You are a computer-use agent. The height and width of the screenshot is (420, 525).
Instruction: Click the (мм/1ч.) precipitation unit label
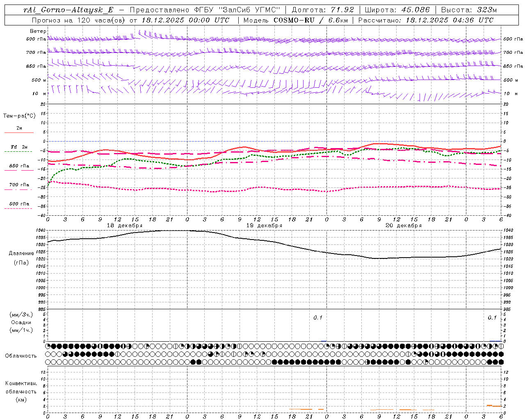[21, 330]
